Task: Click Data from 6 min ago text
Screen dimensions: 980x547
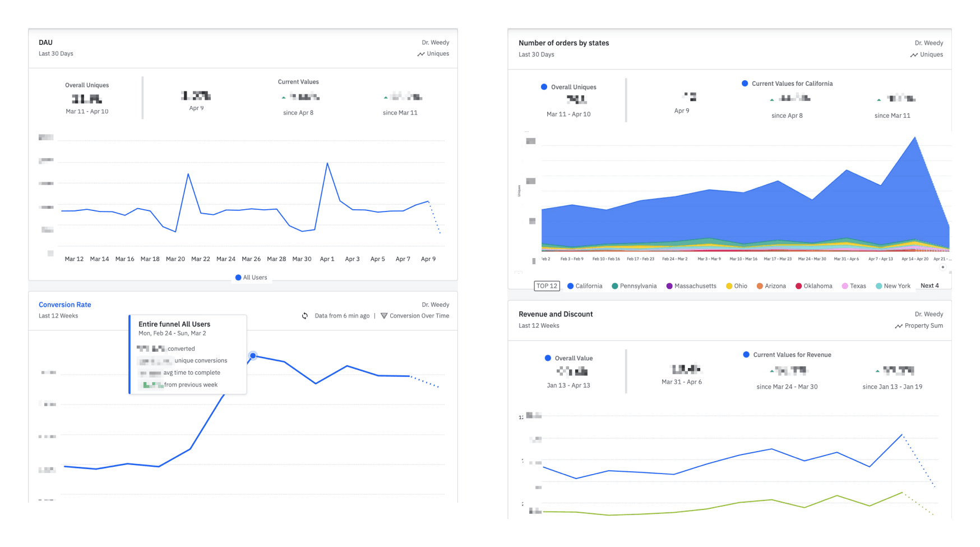Action: 342,316
